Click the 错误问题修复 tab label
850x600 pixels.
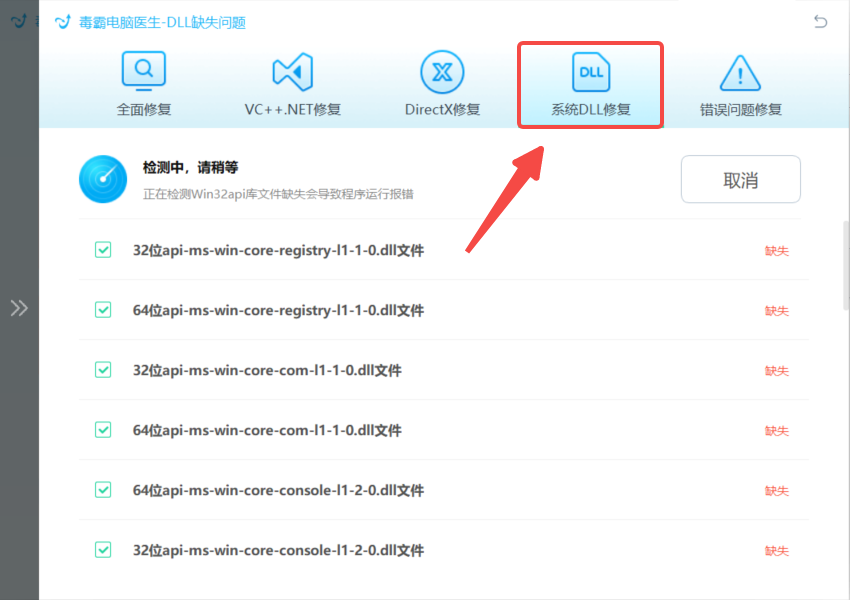(740, 109)
